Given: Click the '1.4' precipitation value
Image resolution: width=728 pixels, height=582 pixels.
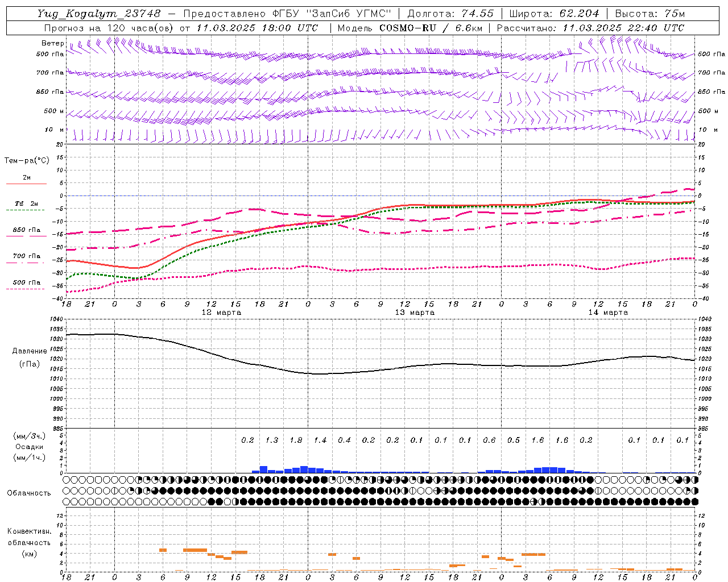Looking at the screenshot, I should (x=320, y=440).
